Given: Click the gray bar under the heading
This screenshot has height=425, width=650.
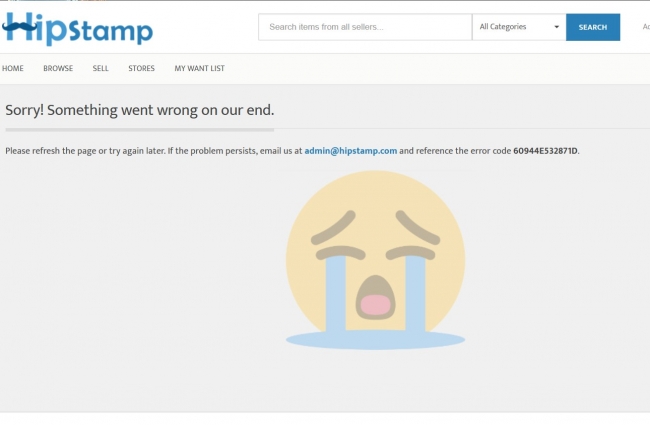Looking at the screenshot, I should (140, 130).
